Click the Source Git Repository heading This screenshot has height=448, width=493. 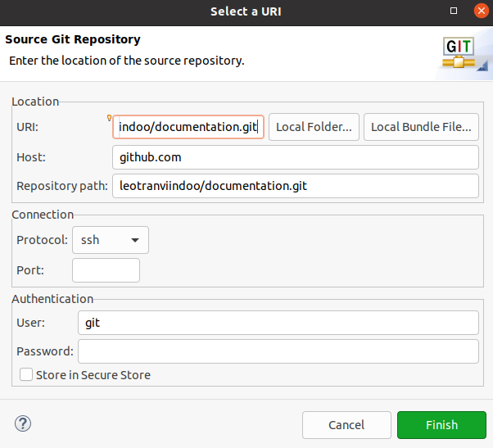[x=73, y=39]
